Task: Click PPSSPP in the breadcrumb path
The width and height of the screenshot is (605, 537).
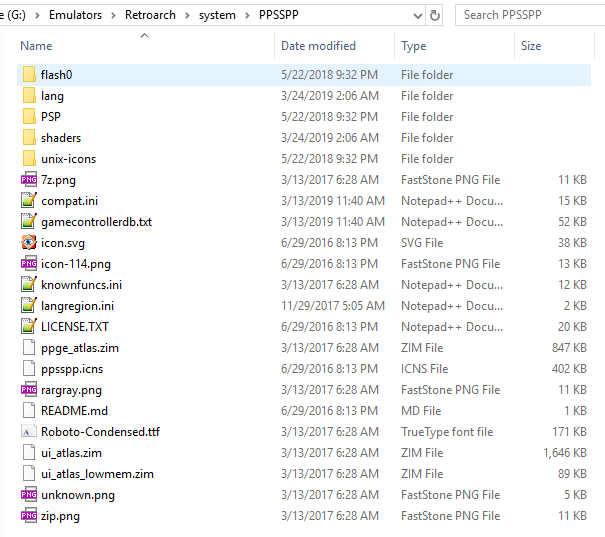Action: click(279, 15)
